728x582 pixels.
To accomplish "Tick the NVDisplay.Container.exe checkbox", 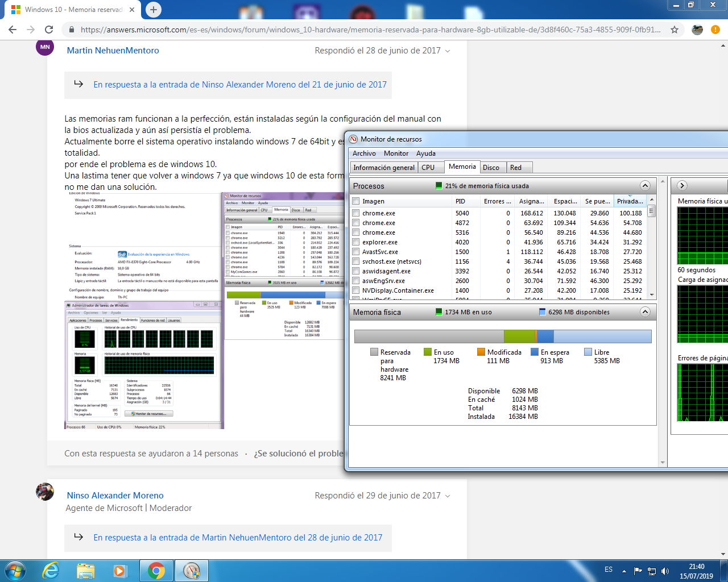I will point(356,290).
